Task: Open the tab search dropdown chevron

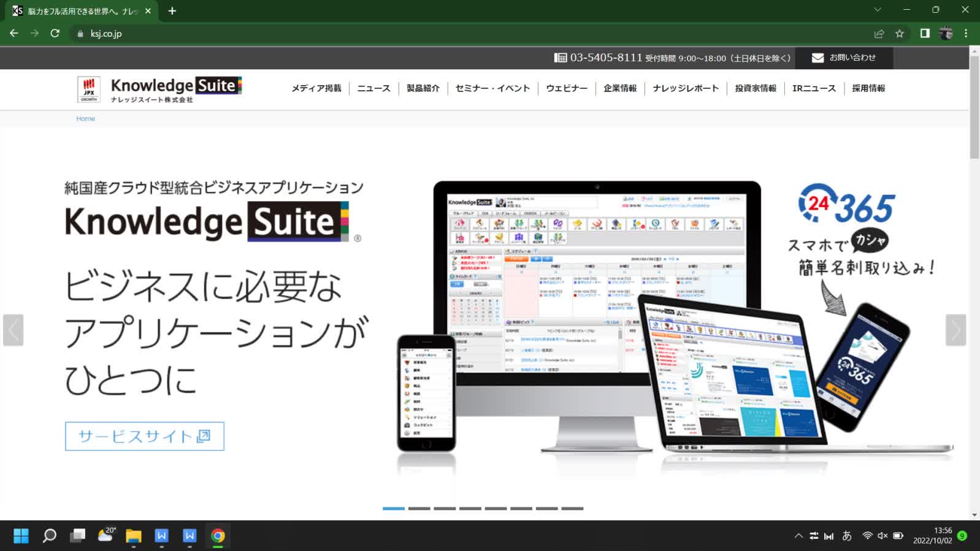Action: [x=878, y=10]
